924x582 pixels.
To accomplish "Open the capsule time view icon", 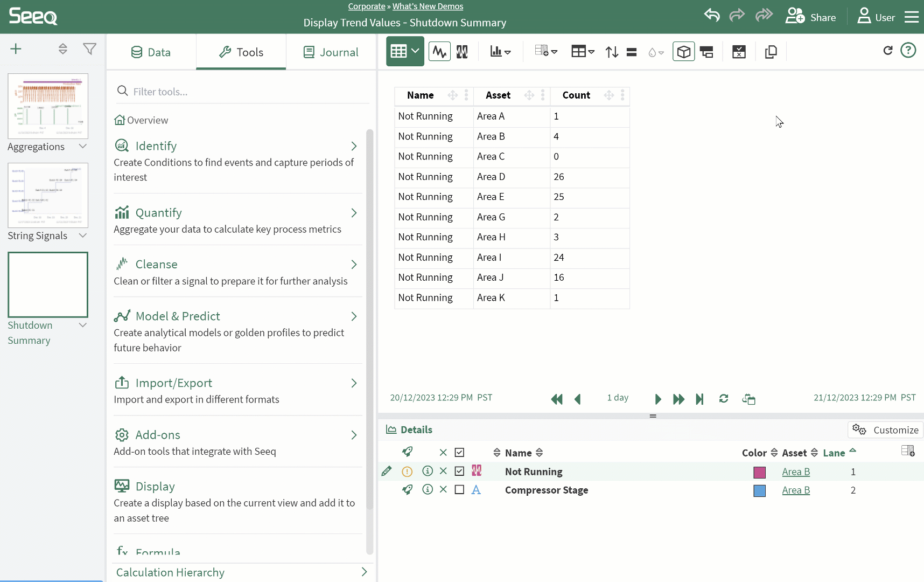I will coord(462,52).
